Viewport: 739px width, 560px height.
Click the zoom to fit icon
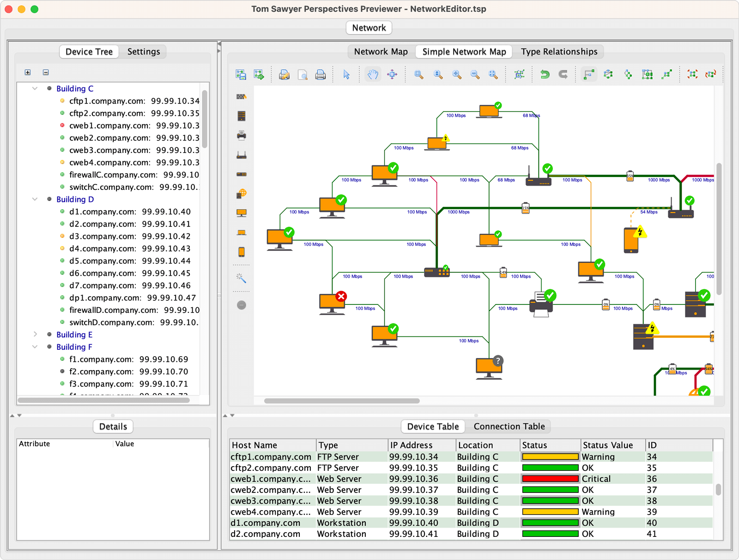[x=493, y=74]
